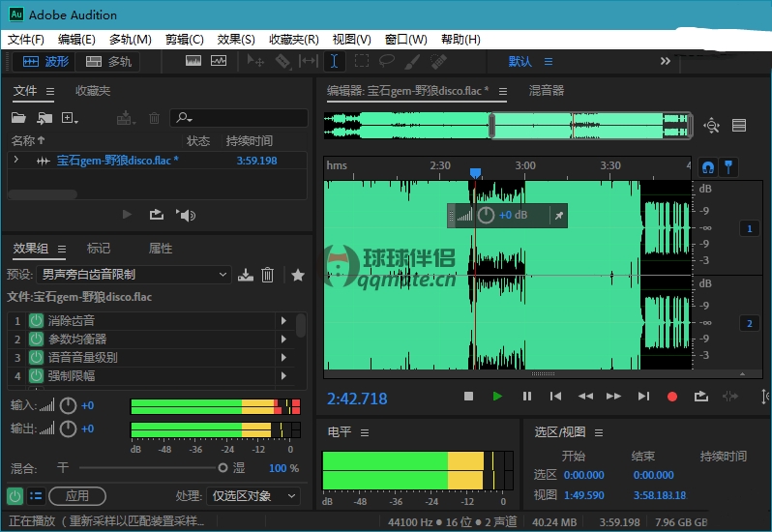Save effects preset with the download icon
Screen dimensions: 772x532
point(246,275)
